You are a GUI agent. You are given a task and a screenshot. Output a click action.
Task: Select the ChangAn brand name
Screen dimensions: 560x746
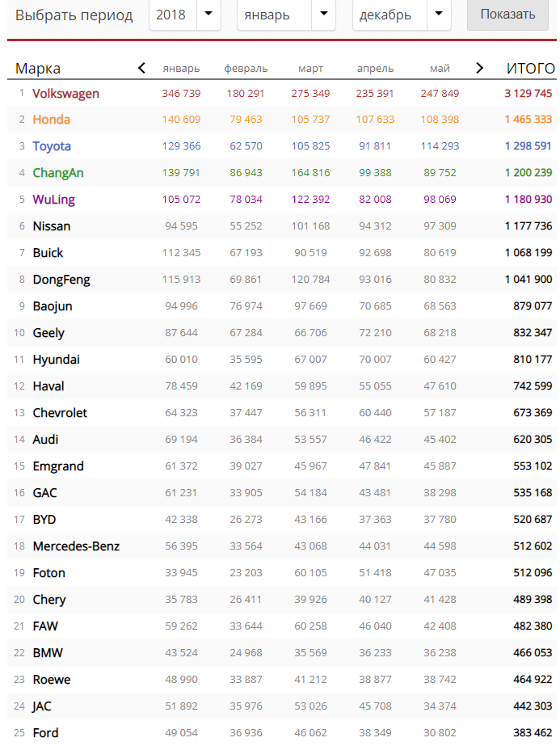click(x=58, y=173)
